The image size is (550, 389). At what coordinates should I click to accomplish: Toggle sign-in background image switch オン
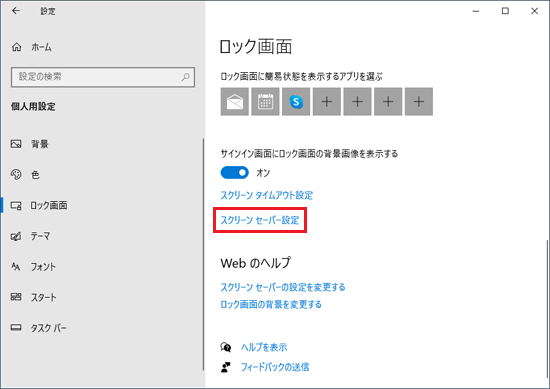pos(235,173)
